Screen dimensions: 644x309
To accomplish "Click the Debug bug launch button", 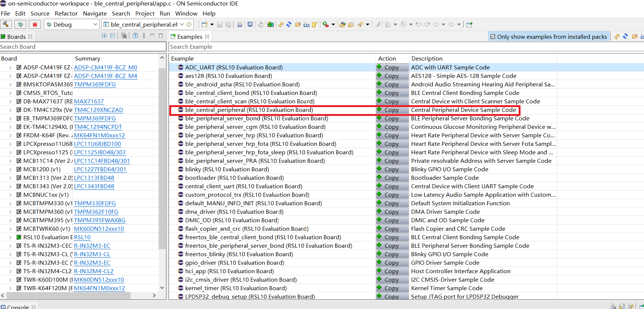I will click(x=20, y=24).
